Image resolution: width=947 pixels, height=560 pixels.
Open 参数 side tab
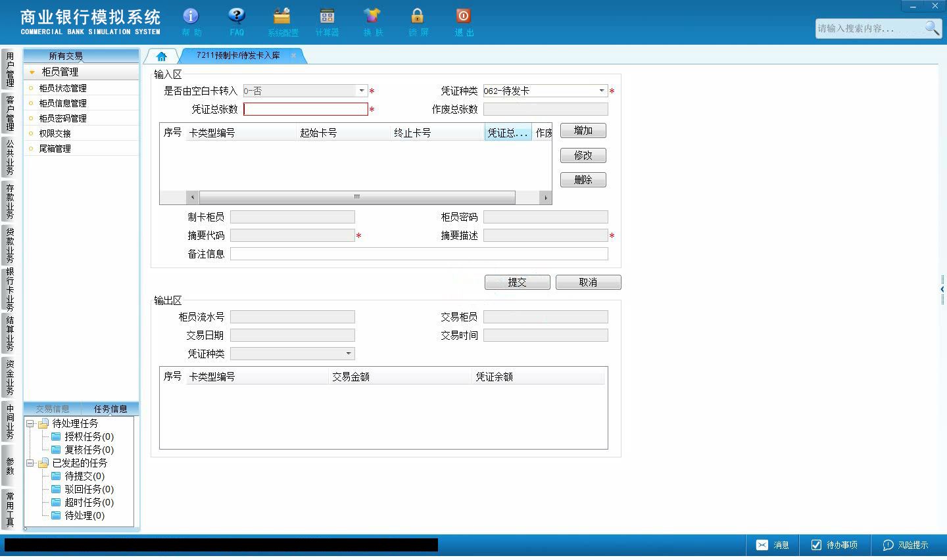(x=10, y=465)
